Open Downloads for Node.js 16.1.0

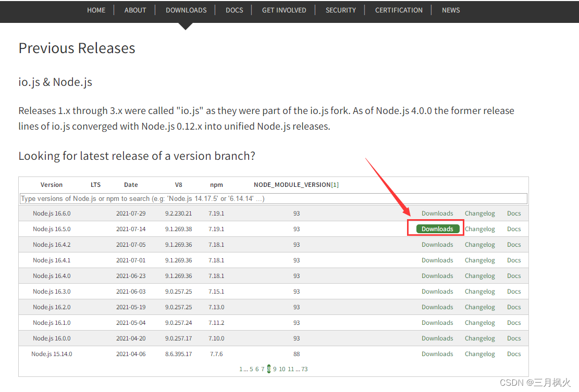pyautogui.click(x=437, y=323)
